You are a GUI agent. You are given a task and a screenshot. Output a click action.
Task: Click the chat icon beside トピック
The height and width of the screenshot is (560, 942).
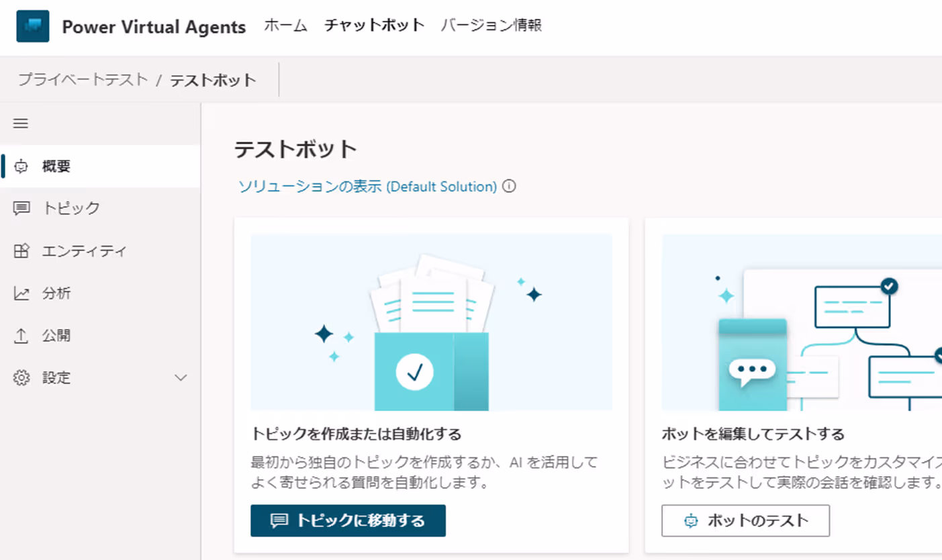[21, 208]
